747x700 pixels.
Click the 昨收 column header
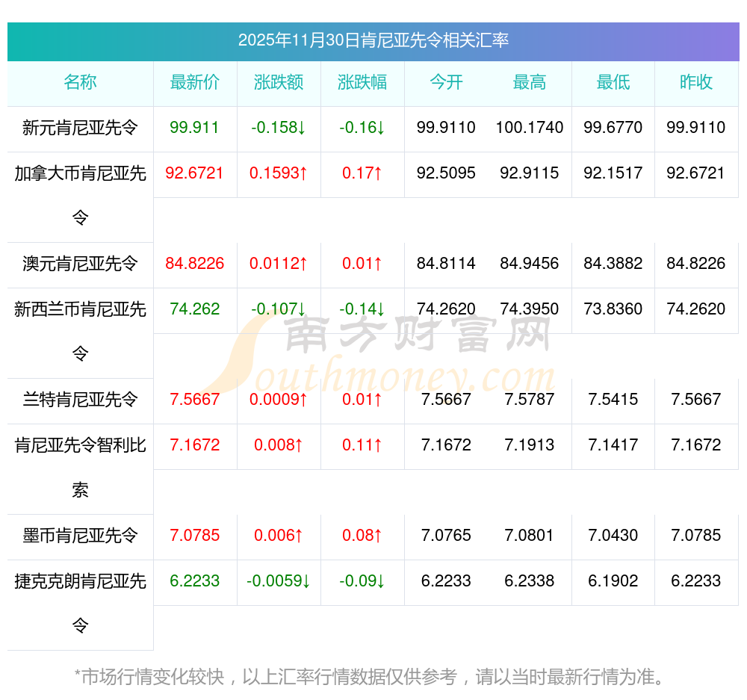pos(696,83)
